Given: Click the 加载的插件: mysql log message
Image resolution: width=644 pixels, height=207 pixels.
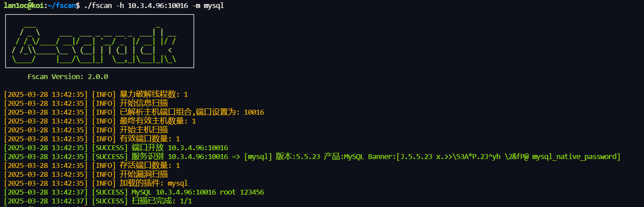Looking at the screenshot, I should [154, 183].
